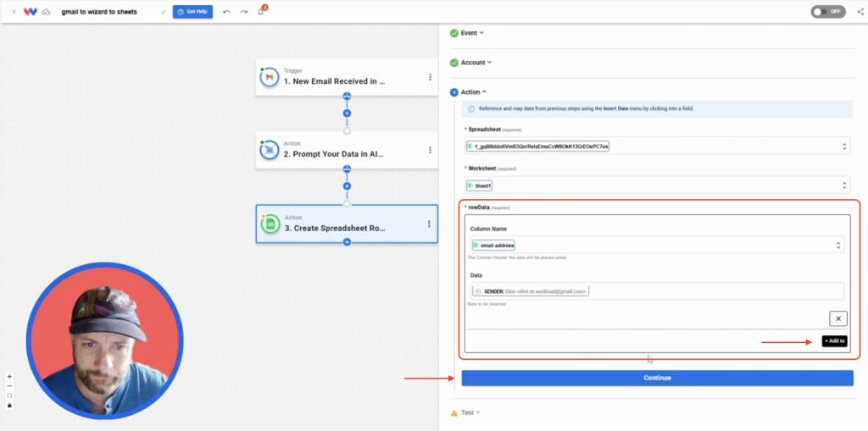
Task: Remove the rowData entry with X button
Action: click(838, 318)
